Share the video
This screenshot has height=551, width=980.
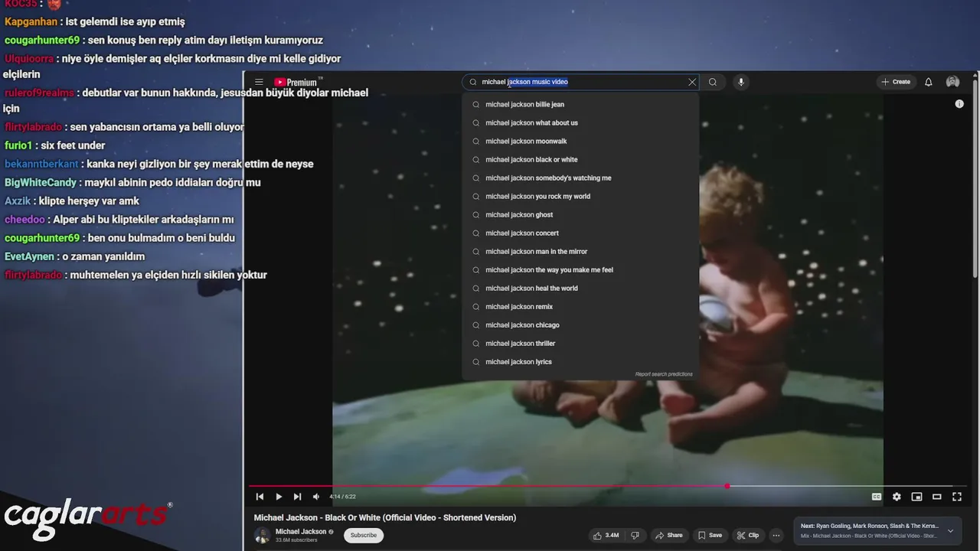(x=668, y=535)
